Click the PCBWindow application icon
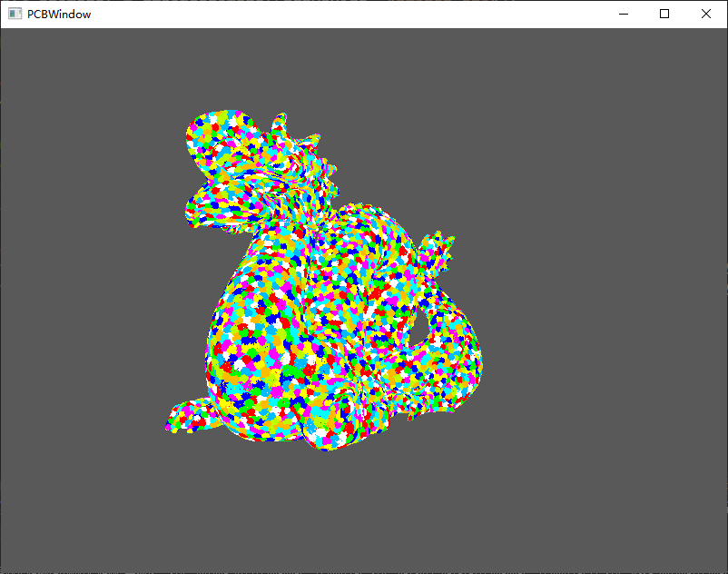 tap(13, 14)
